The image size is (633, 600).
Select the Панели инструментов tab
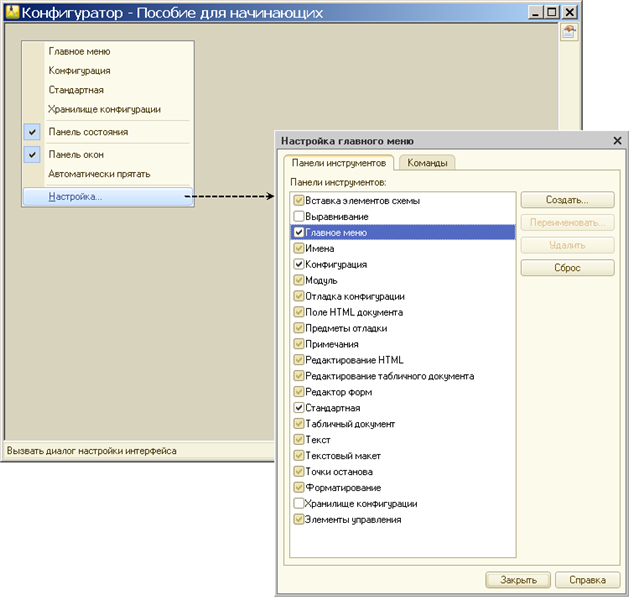tap(338, 163)
